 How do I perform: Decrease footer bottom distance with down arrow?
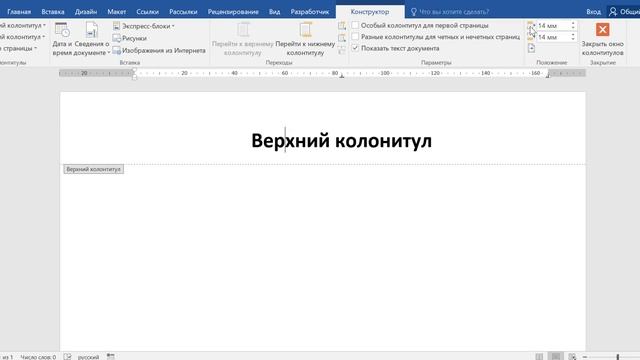pos(573,39)
